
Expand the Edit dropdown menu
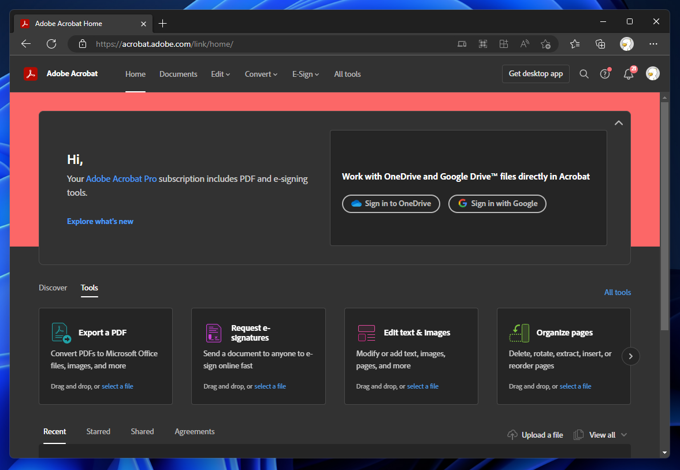[220, 74]
